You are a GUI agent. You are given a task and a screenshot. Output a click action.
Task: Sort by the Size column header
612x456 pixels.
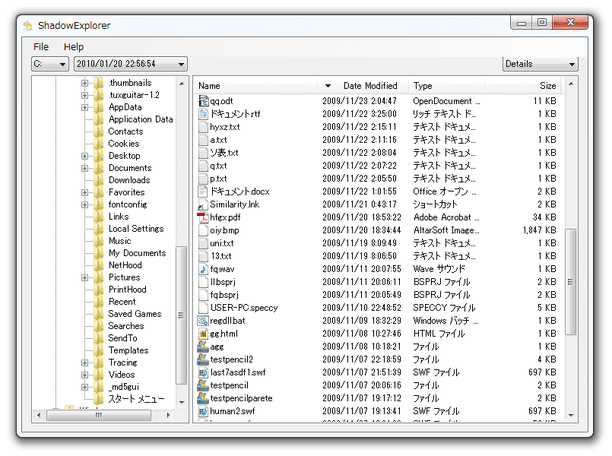(524, 86)
